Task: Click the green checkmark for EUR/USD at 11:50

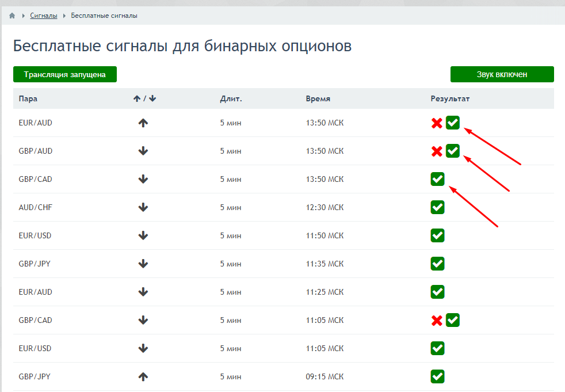Action: [437, 235]
